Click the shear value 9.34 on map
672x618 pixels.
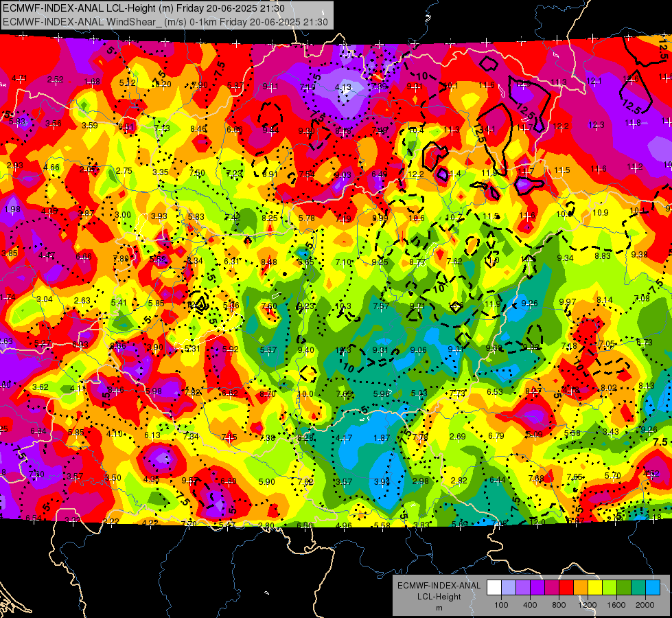(x=565, y=257)
